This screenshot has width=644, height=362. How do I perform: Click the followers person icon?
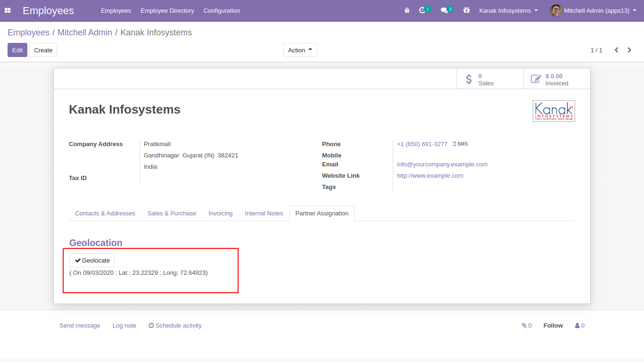577,325
